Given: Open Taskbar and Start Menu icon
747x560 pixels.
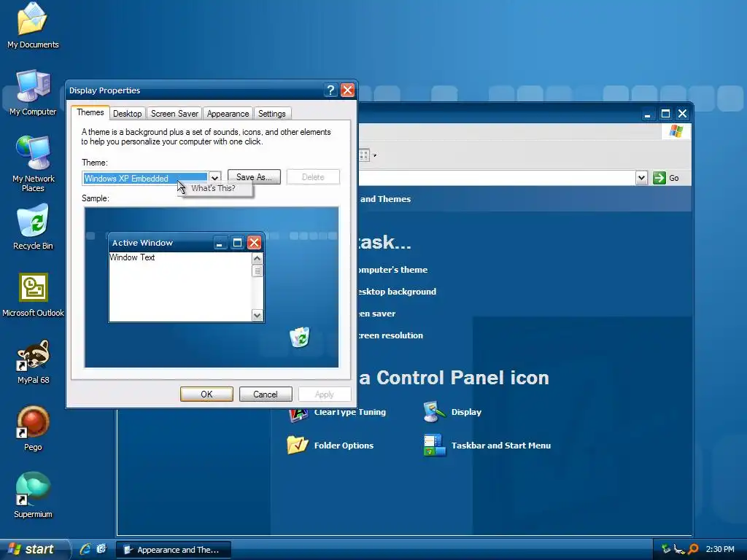Looking at the screenshot, I should pyautogui.click(x=435, y=446).
